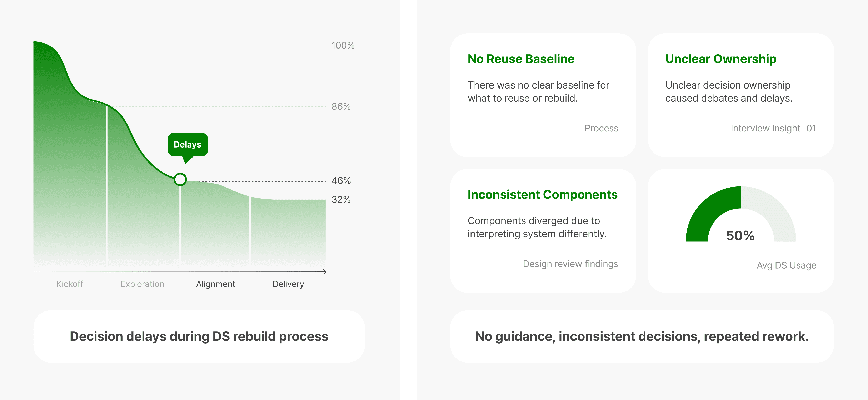Click the Decision delays caption banner
Viewport: 868px width, 400px height.
[x=199, y=336]
